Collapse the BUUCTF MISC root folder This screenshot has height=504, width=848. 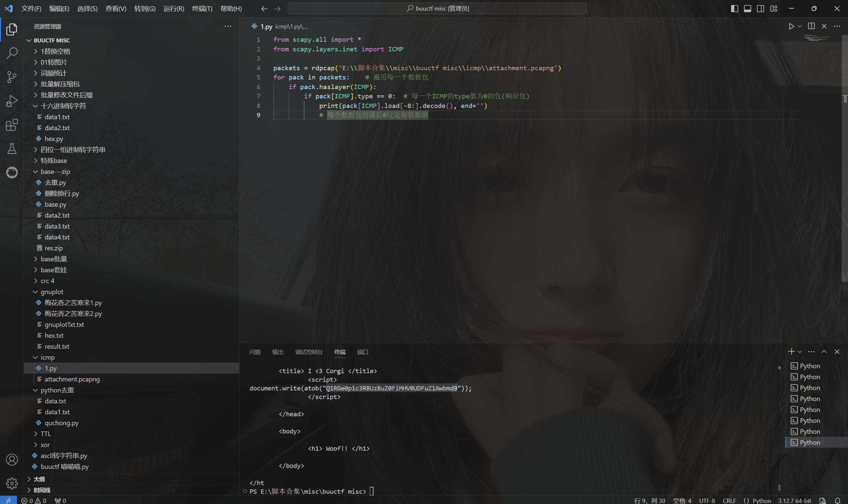[x=131, y=40]
